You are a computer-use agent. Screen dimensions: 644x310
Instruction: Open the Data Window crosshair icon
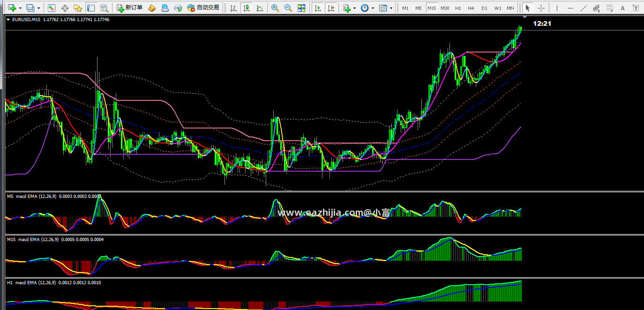point(65,8)
